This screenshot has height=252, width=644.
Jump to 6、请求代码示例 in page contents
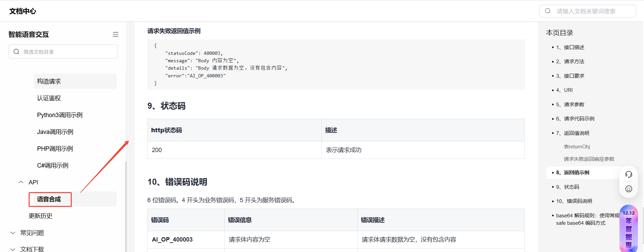pyautogui.click(x=575, y=118)
